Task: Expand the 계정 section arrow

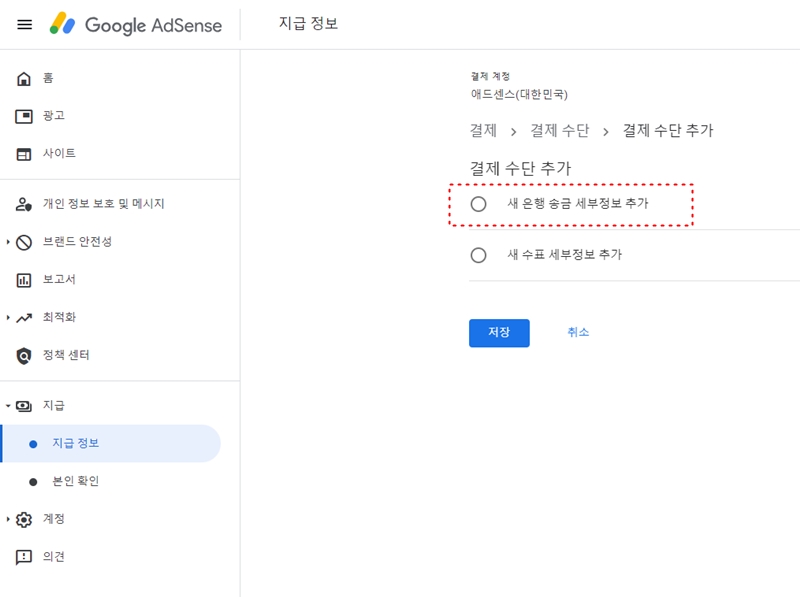Action: tap(8, 519)
